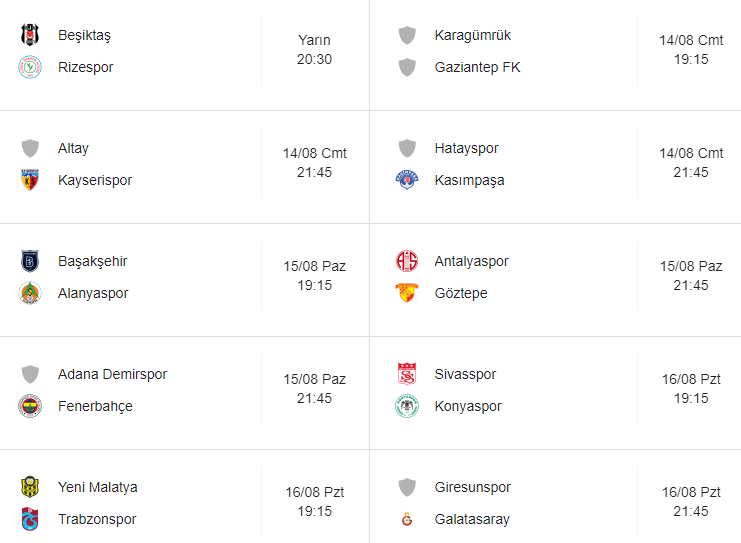Open the Adana Demirspor team link
The image size is (741, 543).
112,374
